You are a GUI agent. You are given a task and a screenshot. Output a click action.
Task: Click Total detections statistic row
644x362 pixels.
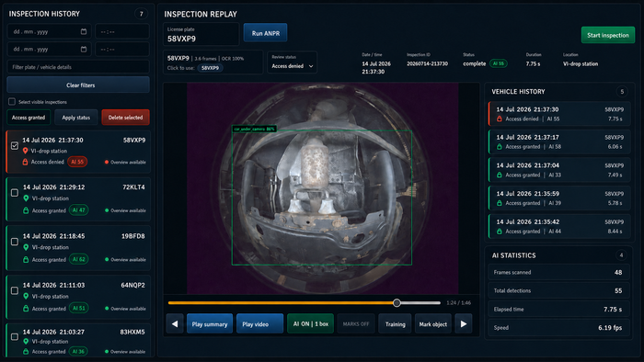click(558, 290)
